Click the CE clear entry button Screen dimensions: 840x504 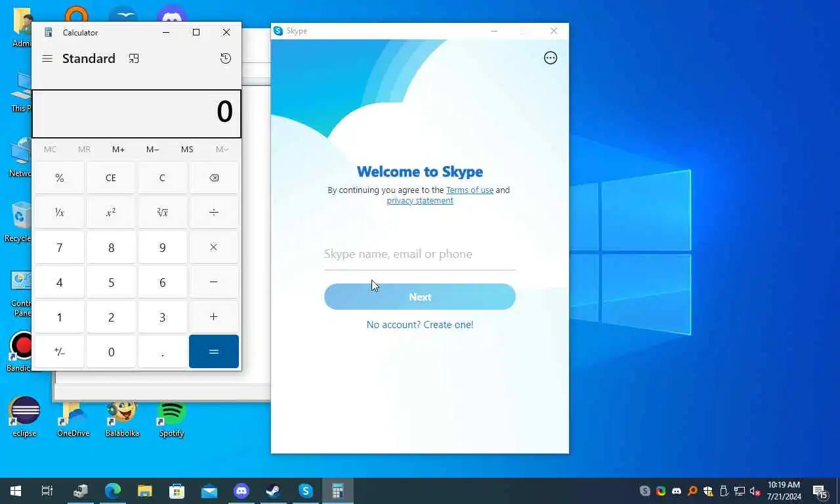click(111, 178)
